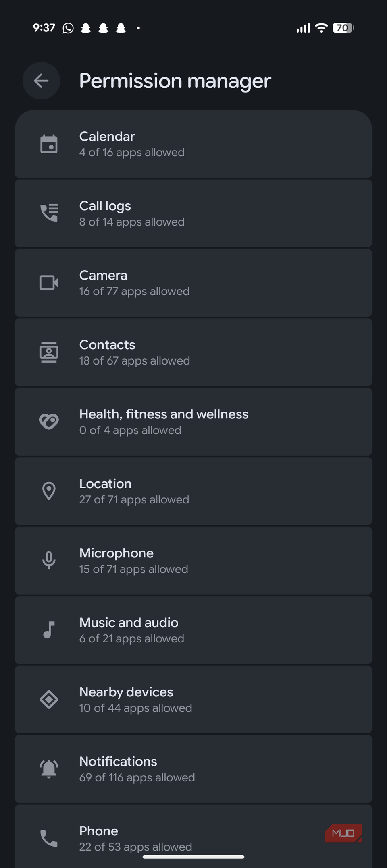Image resolution: width=387 pixels, height=868 pixels.
Task: Open Calendar permission settings
Action: coord(193,144)
